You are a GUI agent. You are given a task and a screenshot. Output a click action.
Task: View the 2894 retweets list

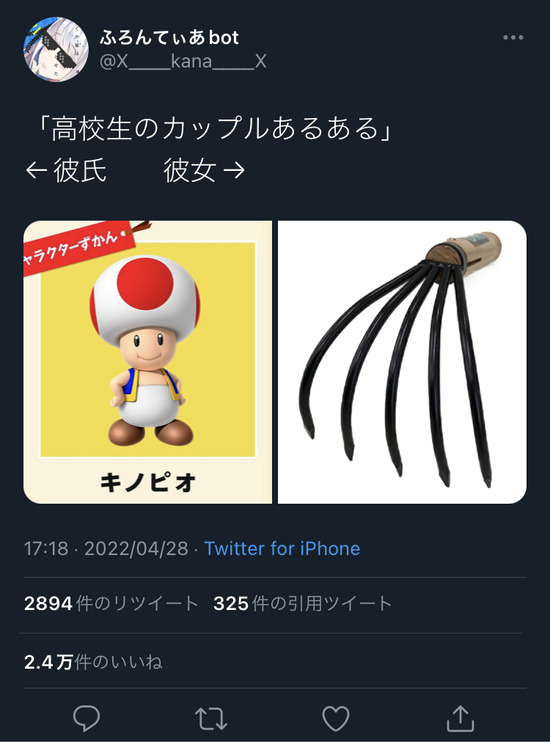point(111,603)
